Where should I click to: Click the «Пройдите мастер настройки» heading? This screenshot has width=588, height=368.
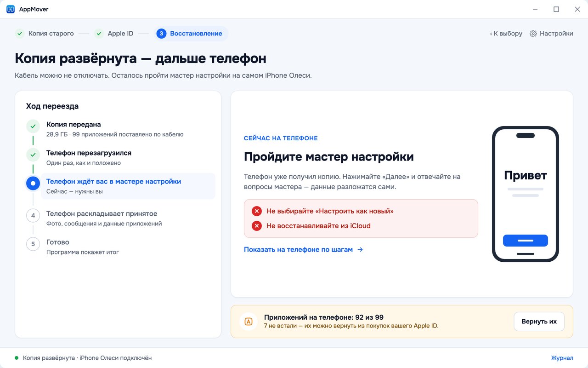coord(329,157)
